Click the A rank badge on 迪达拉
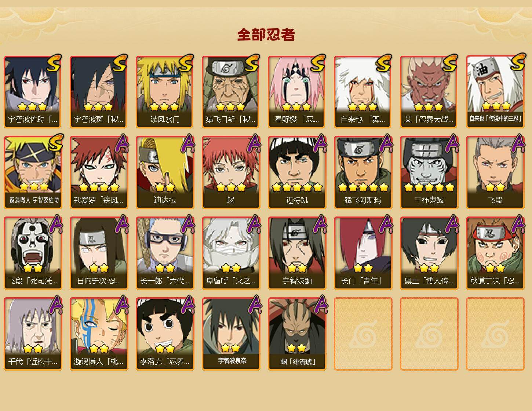Image resolution: width=532 pixels, height=411 pixels. [188, 143]
